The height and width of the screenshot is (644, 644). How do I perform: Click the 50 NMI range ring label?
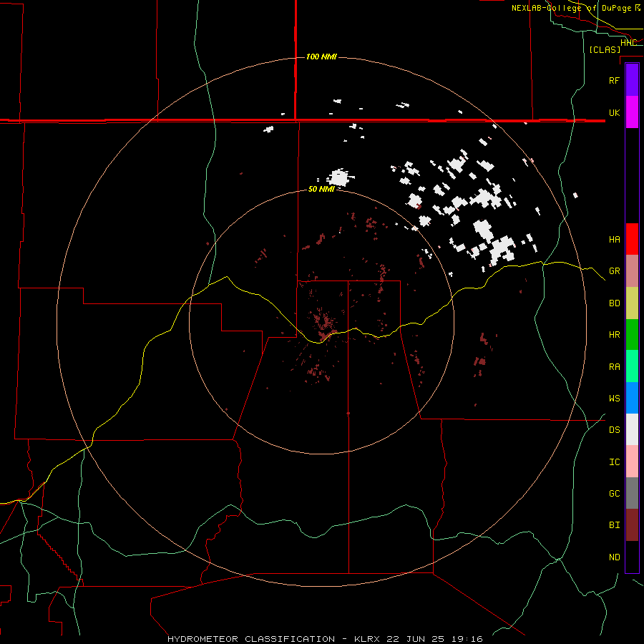[321, 190]
